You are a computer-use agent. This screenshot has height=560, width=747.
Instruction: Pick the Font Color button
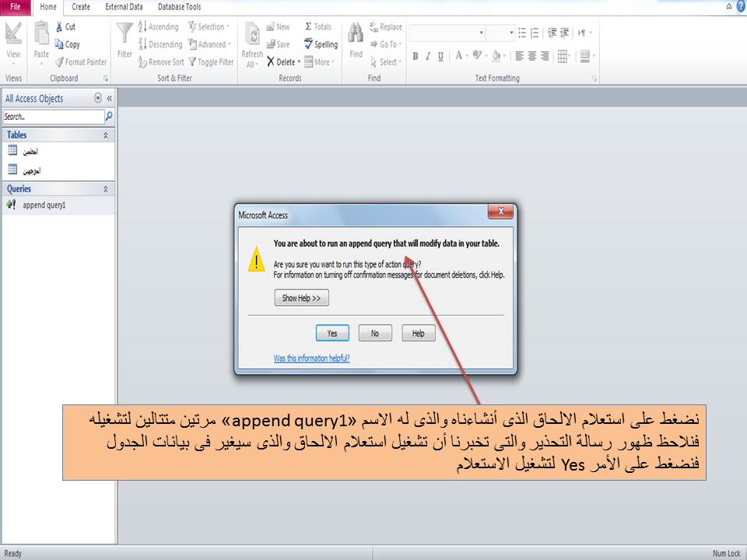tap(461, 56)
